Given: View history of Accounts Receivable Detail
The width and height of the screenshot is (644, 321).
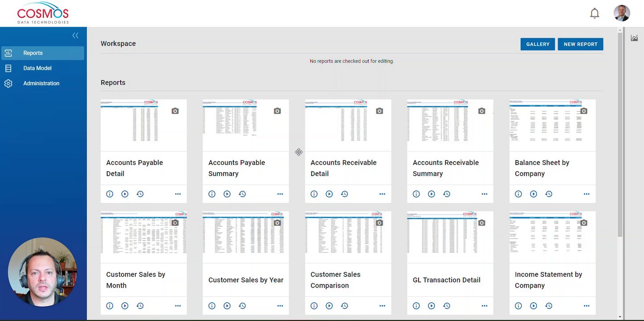Looking at the screenshot, I should [344, 194].
